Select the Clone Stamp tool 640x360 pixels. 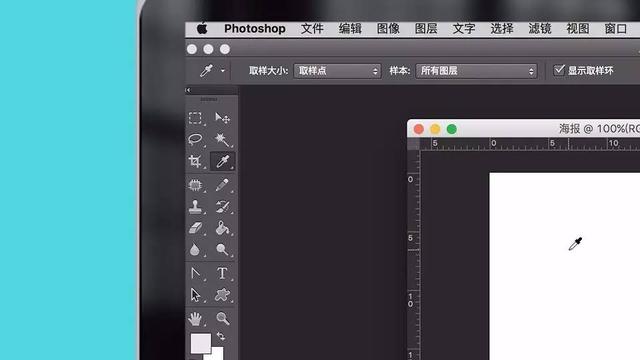[195, 207]
